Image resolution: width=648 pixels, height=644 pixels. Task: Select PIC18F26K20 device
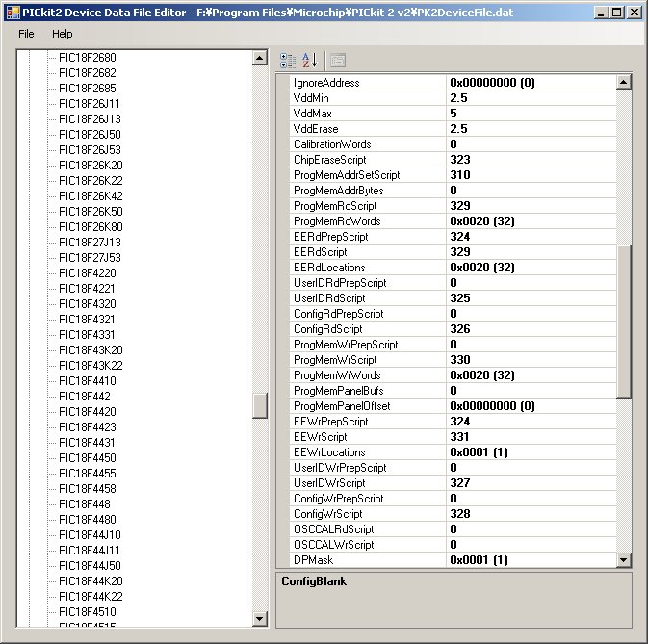pyautogui.click(x=91, y=166)
